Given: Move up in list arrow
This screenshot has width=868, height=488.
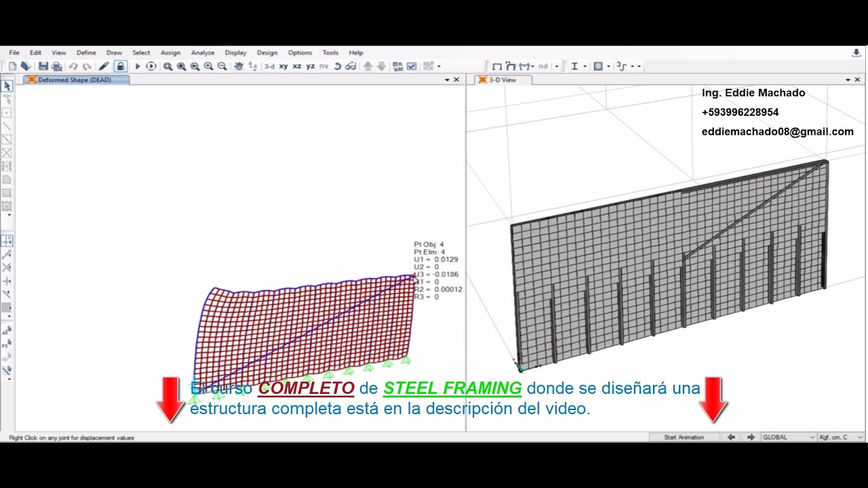Looking at the screenshot, I should click(x=368, y=66).
